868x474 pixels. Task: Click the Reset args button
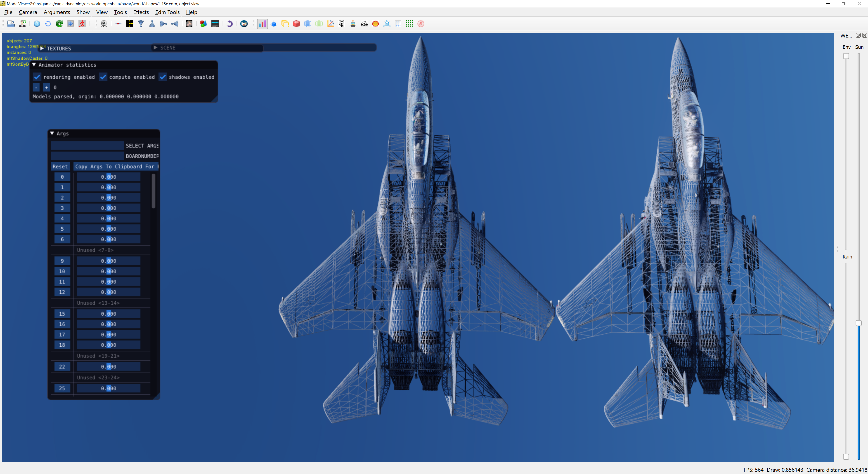(x=60, y=166)
